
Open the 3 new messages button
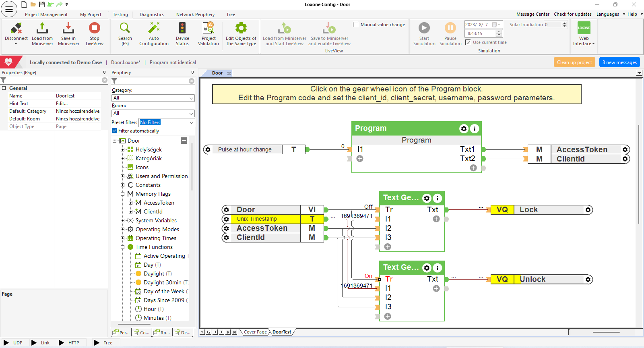(619, 62)
